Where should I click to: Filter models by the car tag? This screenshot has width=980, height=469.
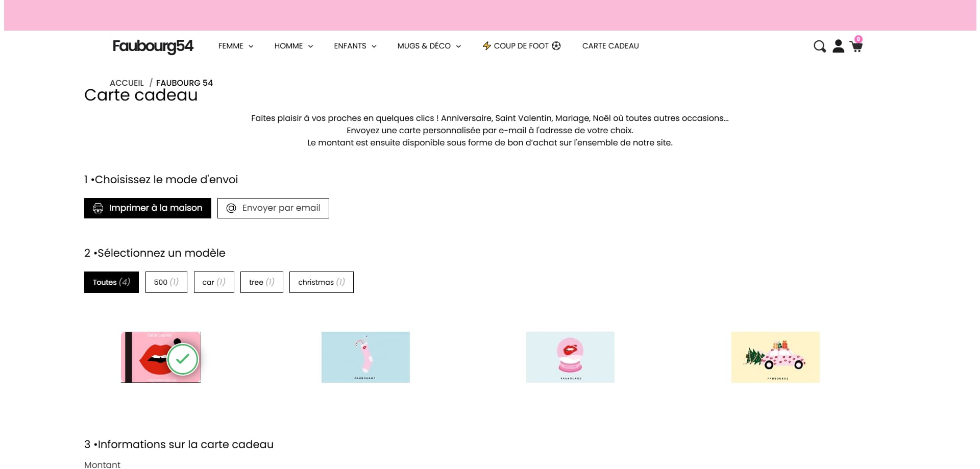214,282
